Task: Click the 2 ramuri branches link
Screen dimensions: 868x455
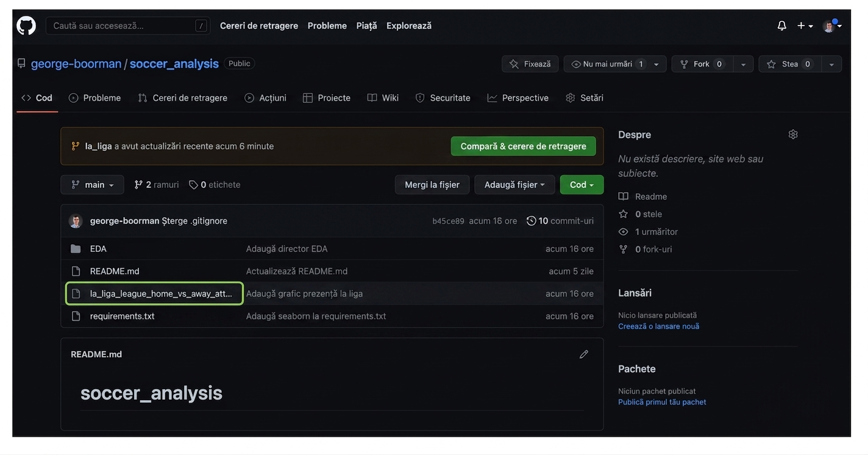Action: pyautogui.click(x=157, y=185)
